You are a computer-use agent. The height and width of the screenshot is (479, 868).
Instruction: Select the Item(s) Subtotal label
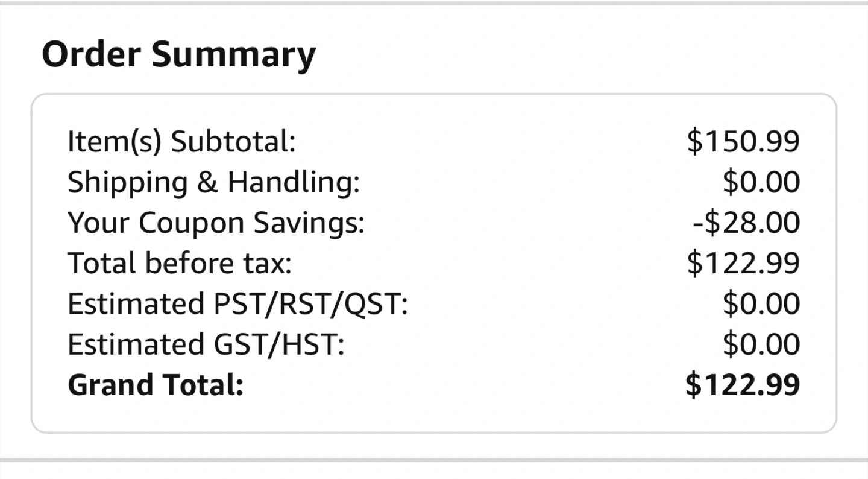click(x=181, y=142)
